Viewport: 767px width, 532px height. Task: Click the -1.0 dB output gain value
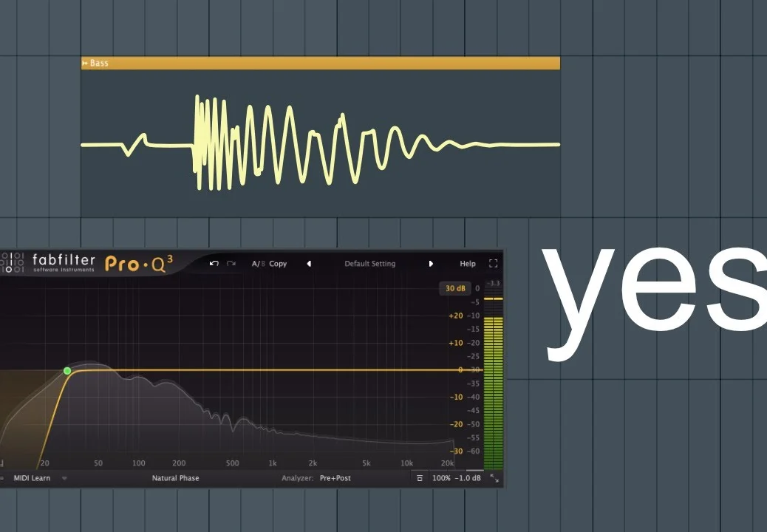pos(468,478)
